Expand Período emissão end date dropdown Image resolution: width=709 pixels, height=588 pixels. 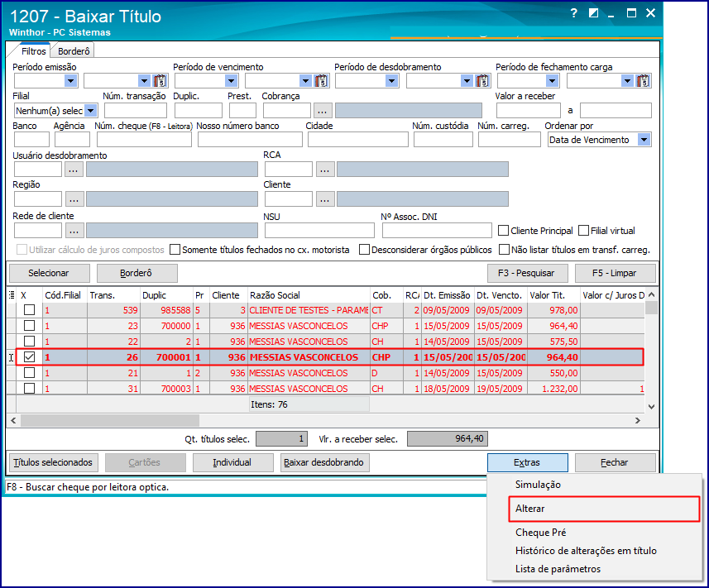coord(144,81)
